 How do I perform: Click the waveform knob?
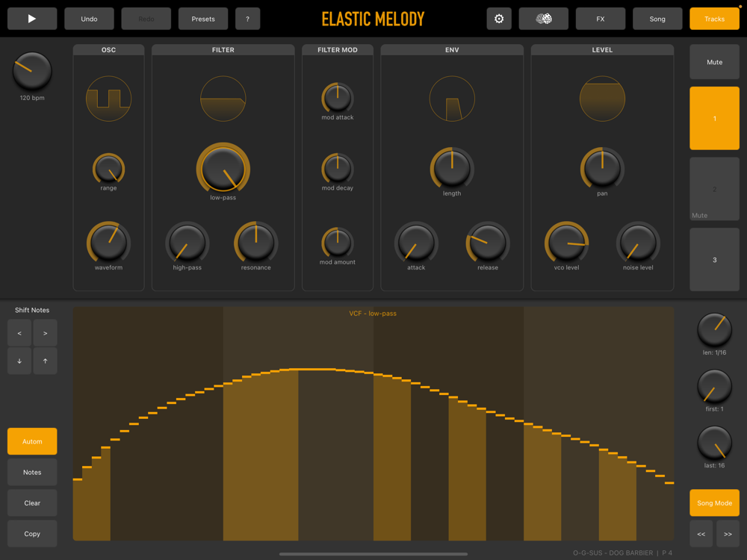(x=108, y=243)
